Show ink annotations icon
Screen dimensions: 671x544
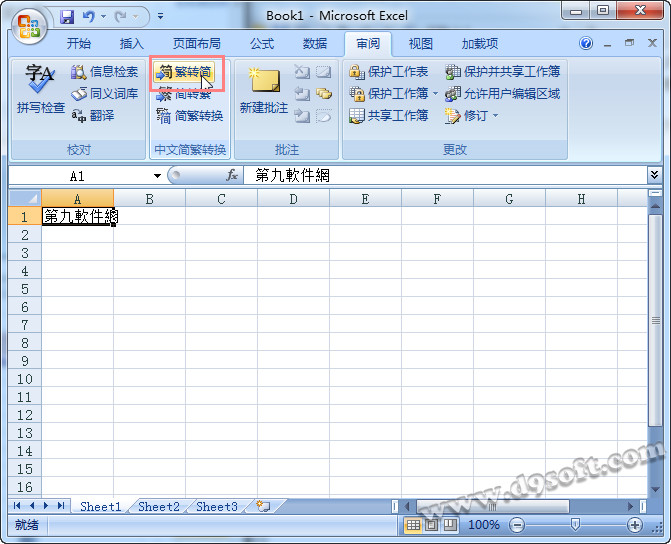(324, 115)
